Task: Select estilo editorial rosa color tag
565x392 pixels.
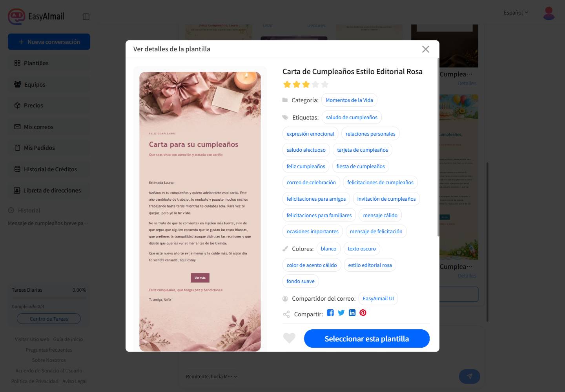Action: pyautogui.click(x=370, y=265)
